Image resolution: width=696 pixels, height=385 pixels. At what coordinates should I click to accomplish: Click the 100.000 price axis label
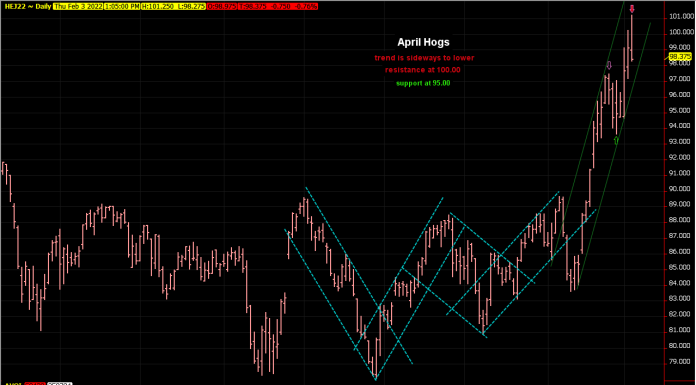click(x=682, y=32)
